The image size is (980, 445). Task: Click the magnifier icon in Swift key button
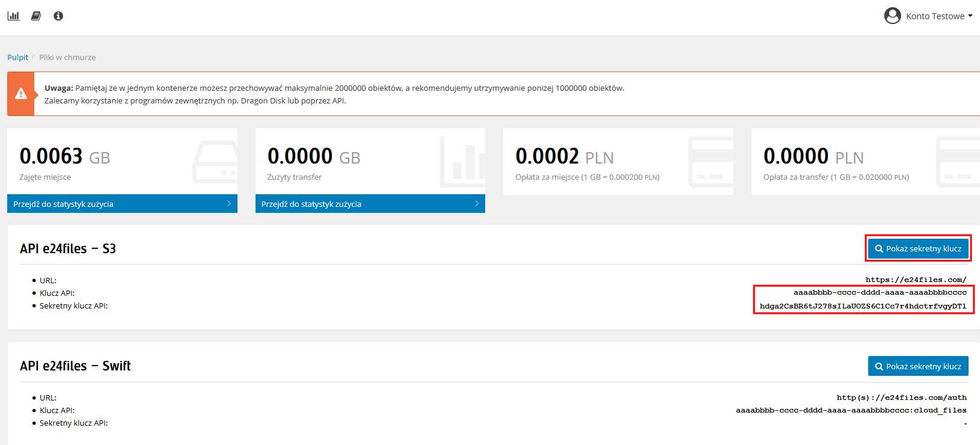click(879, 366)
